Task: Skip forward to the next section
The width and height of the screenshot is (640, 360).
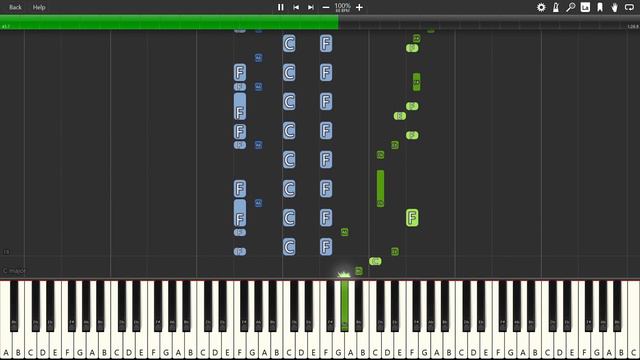Action: point(311,7)
